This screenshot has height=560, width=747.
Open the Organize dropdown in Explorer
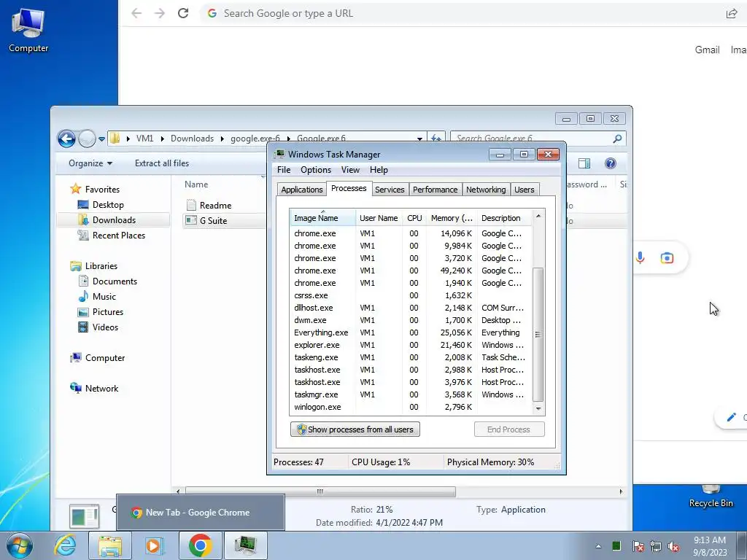tap(90, 163)
